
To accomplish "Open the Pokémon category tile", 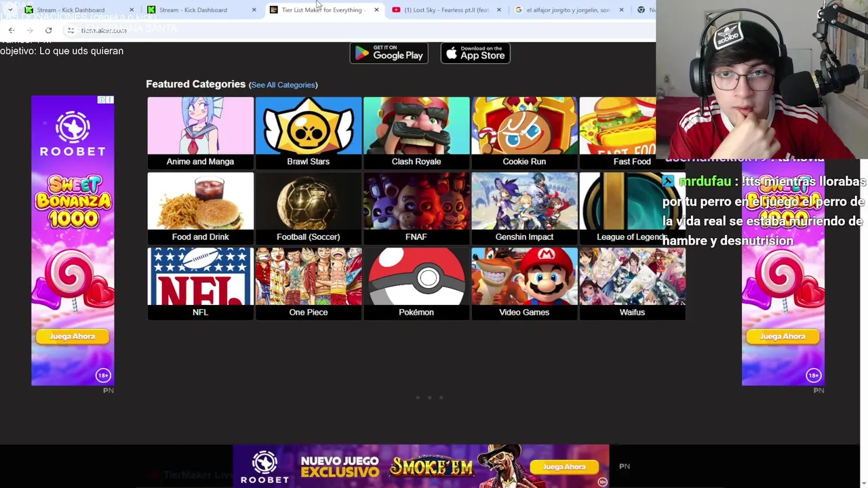I will click(416, 283).
